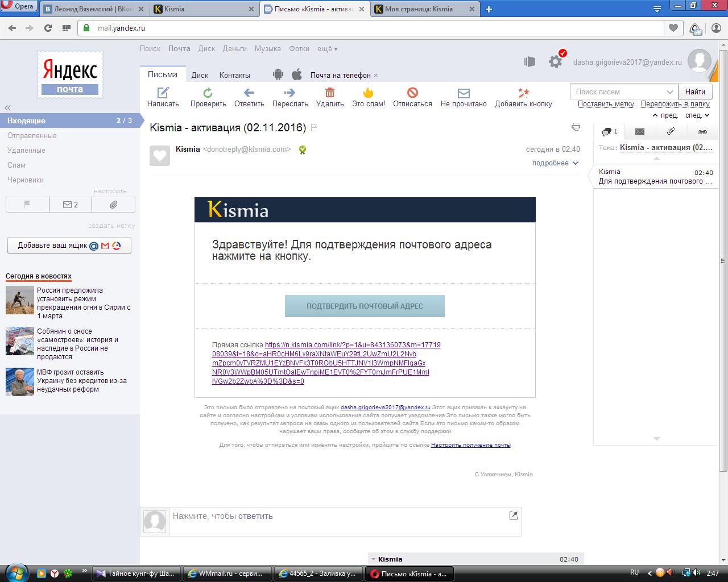The width and height of the screenshot is (728, 582).
Task: Open the настроить... folders link
Action: tap(113, 192)
